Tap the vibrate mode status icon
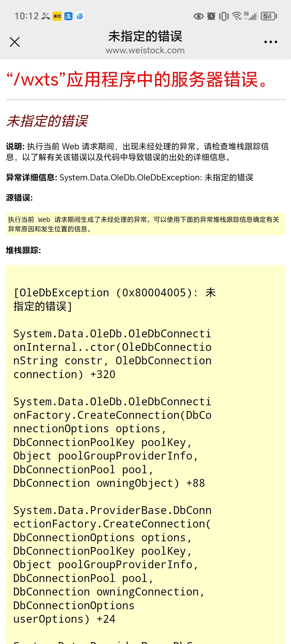 (224, 16)
